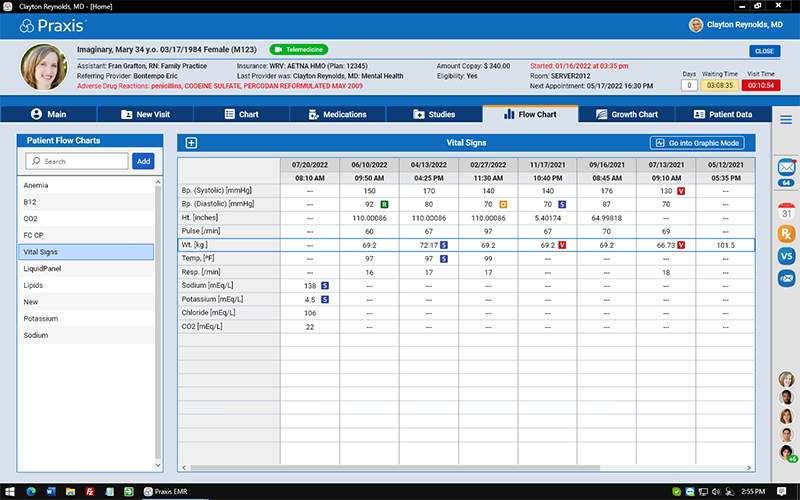Click the Add flow chart button
Image resolution: width=800 pixels, height=500 pixels.
point(143,161)
